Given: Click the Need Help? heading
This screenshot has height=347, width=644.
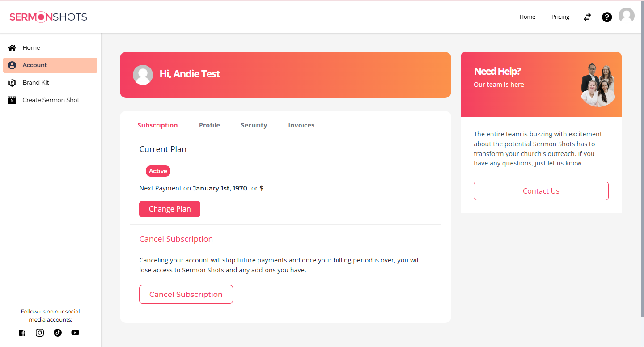Looking at the screenshot, I should point(497,71).
